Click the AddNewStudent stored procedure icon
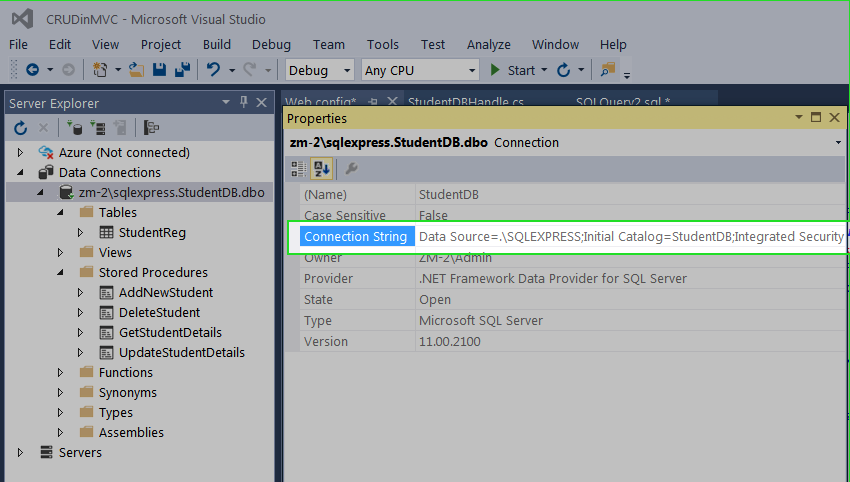Screen dimensions: 850x482 pyautogui.click(x=106, y=293)
